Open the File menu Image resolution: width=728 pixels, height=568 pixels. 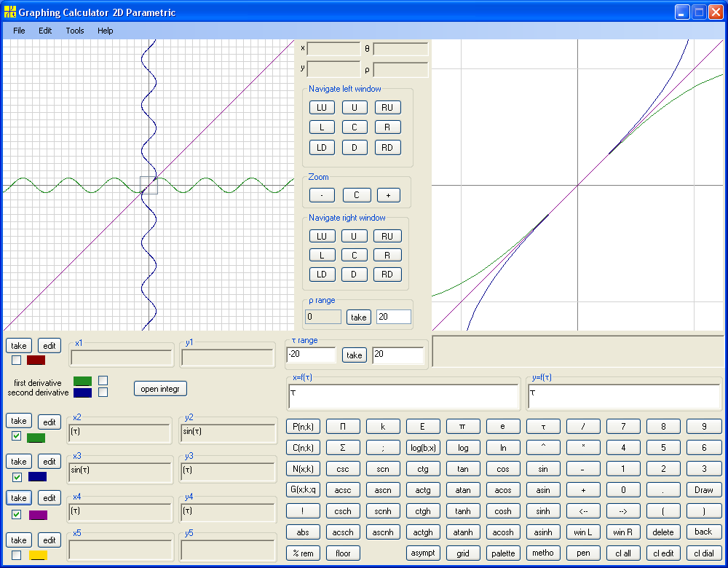coord(19,31)
